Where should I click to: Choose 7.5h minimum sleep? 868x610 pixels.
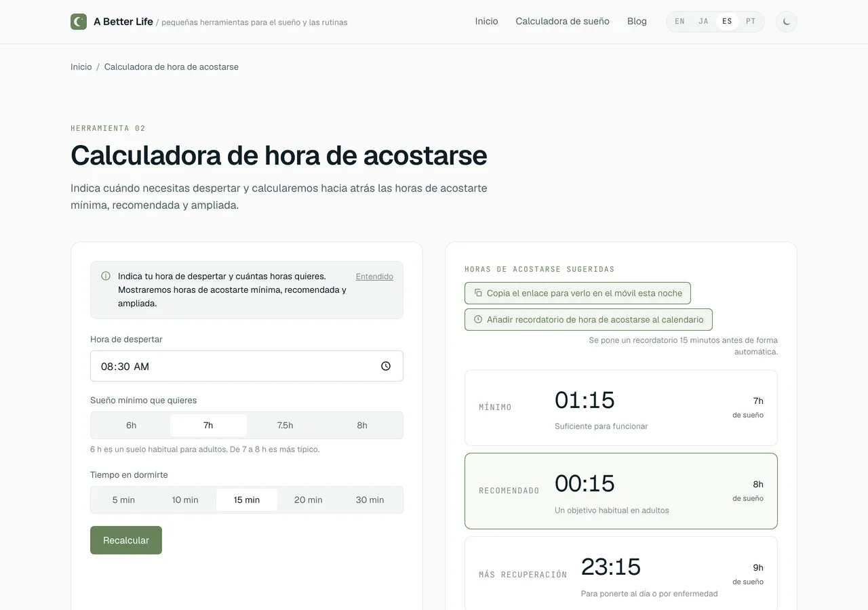(285, 425)
